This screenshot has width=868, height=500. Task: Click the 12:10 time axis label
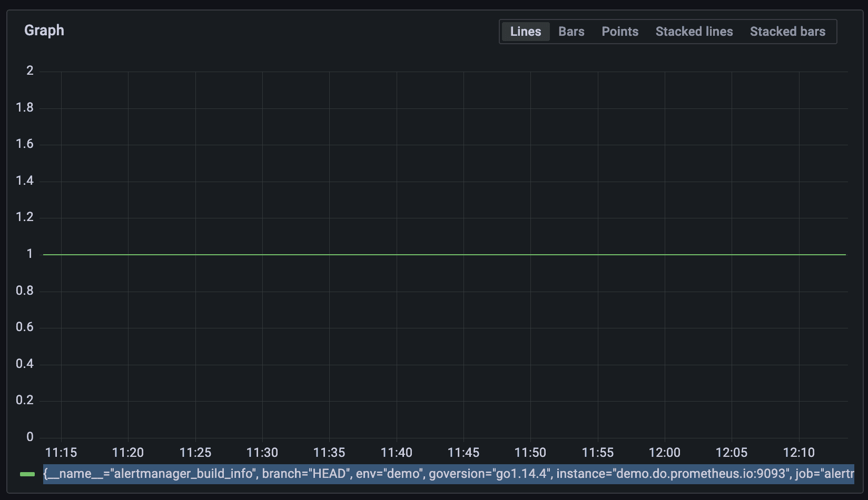click(800, 452)
